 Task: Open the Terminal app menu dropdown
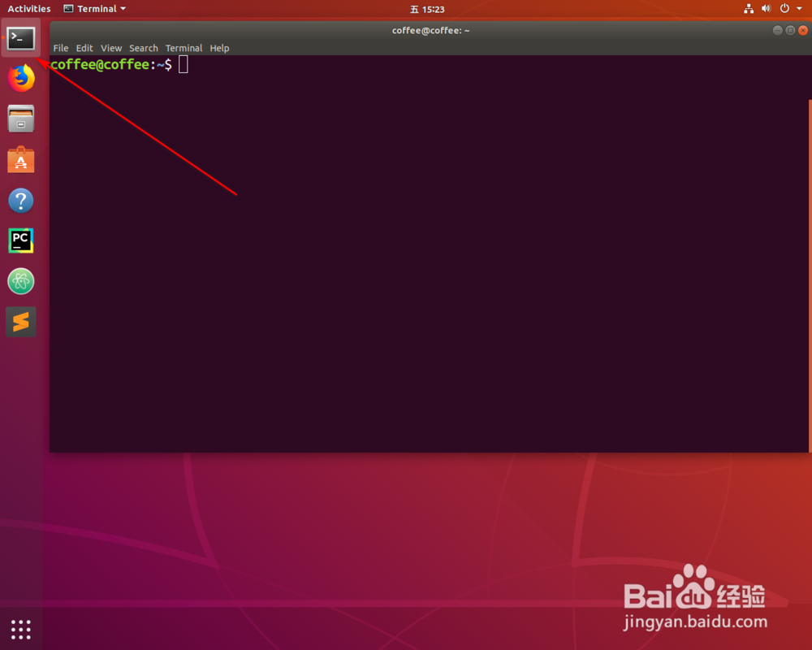95,9
